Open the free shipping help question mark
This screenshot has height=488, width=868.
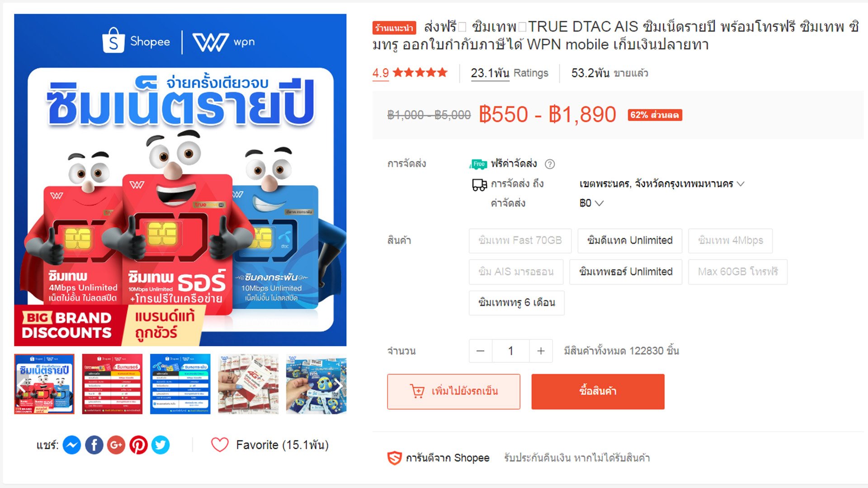[x=550, y=164]
